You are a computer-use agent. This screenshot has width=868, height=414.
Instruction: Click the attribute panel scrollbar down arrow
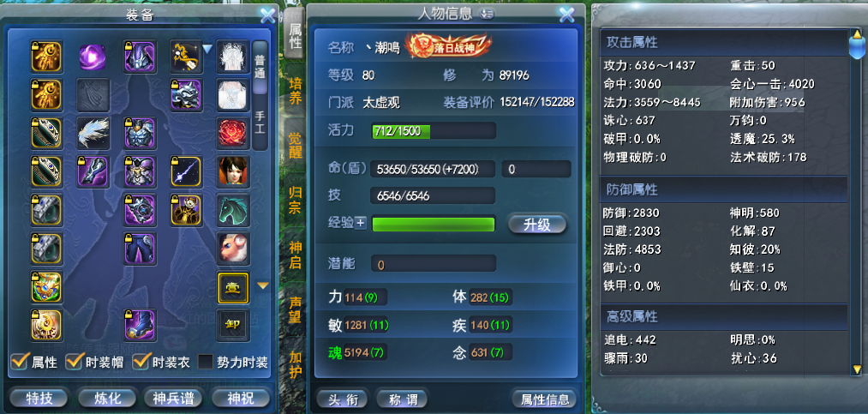pos(857,369)
